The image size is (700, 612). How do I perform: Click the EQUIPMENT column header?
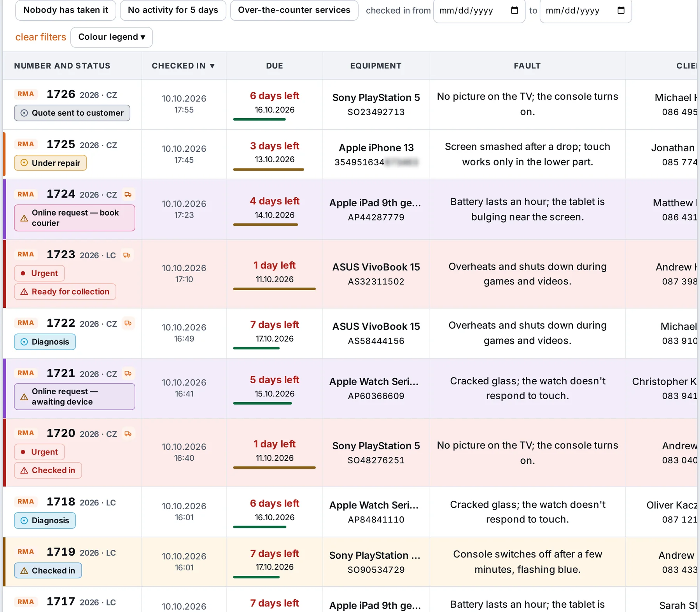(x=376, y=66)
